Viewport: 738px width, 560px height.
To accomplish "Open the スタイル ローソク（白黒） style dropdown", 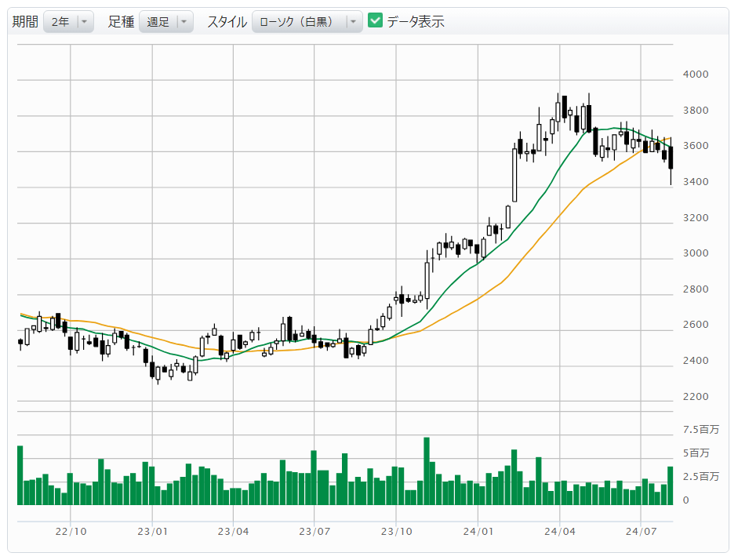I will (x=307, y=22).
